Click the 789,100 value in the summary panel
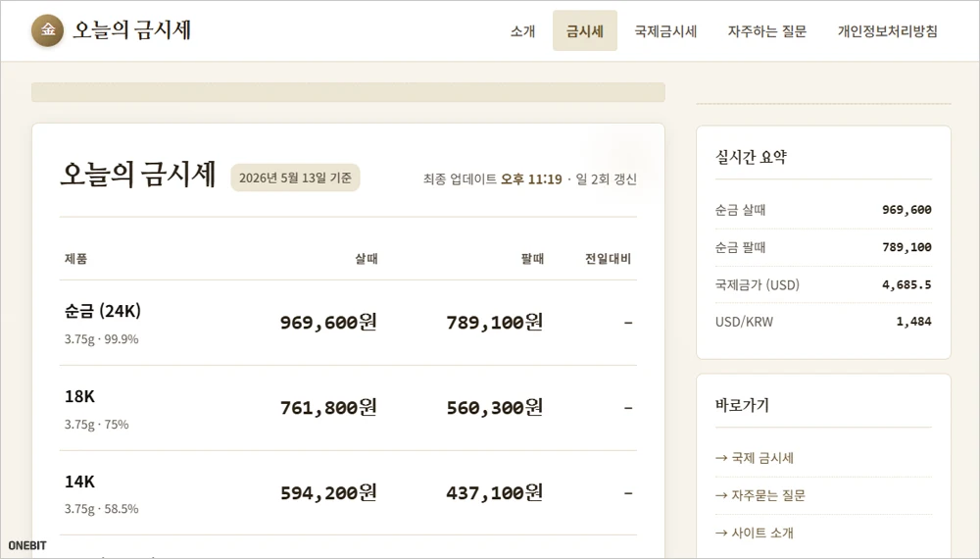980x559 pixels. click(x=906, y=247)
